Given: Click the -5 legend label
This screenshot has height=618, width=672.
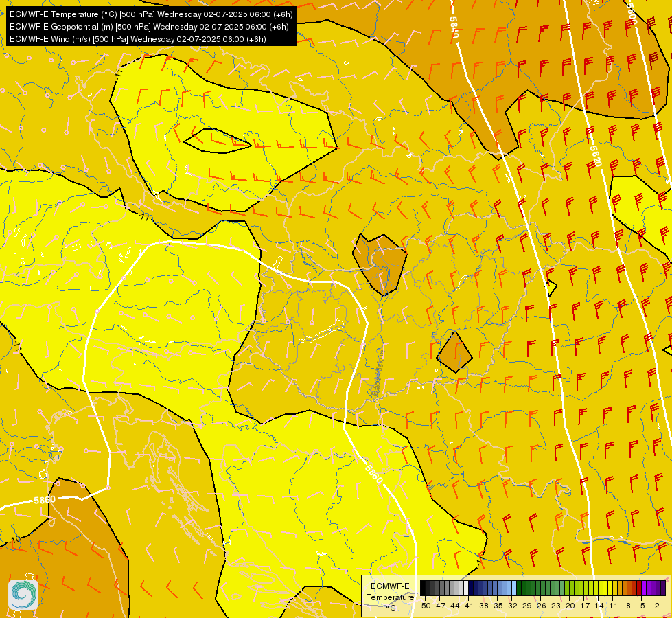Looking at the screenshot, I should [641, 606].
